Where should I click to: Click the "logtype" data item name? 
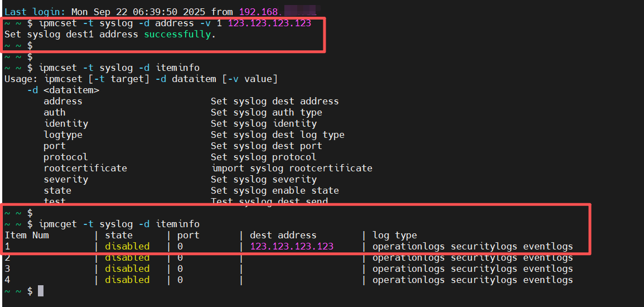pyautogui.click(x=63, y=135)
